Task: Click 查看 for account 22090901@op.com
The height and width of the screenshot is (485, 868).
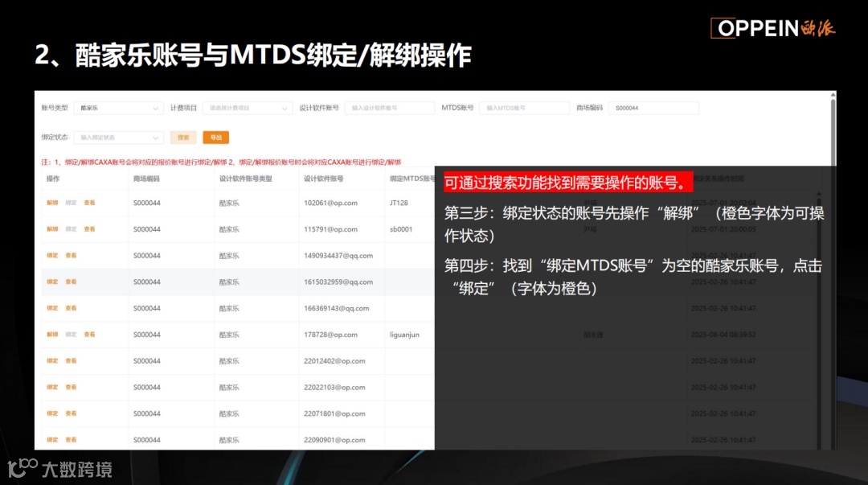Action: (71, 439)
